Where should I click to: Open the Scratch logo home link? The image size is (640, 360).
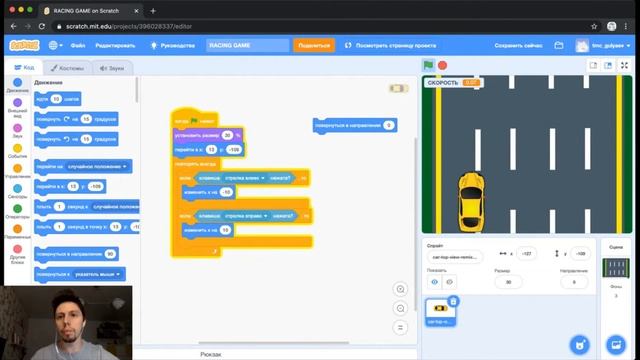click(24, 45)
